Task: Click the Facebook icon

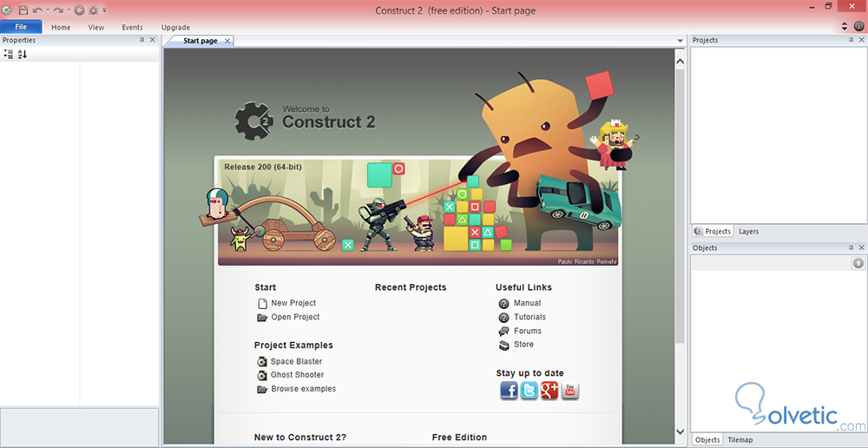Action: tap(509, 391)
